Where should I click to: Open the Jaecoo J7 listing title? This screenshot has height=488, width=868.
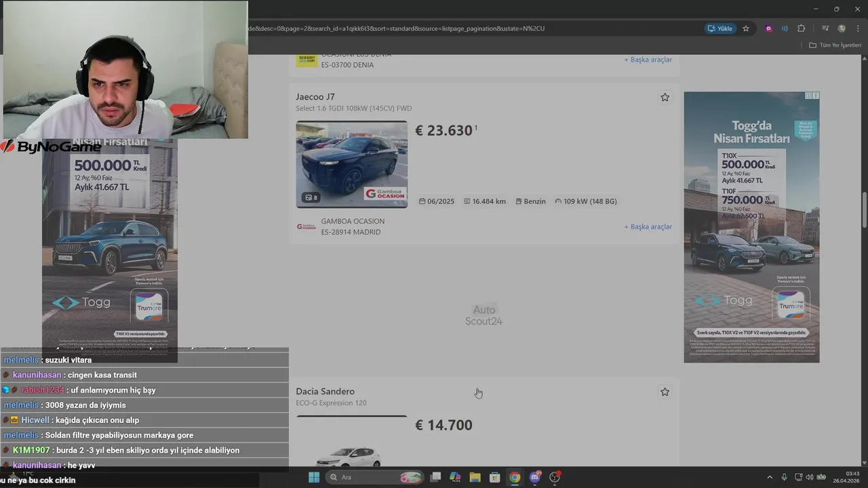pyautogui.click(x=315, y=97)
